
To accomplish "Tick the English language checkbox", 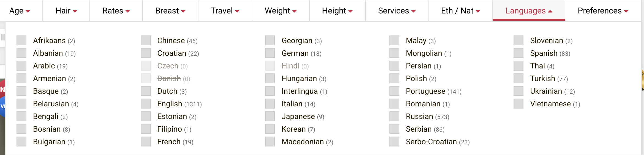I will point(146,104).
